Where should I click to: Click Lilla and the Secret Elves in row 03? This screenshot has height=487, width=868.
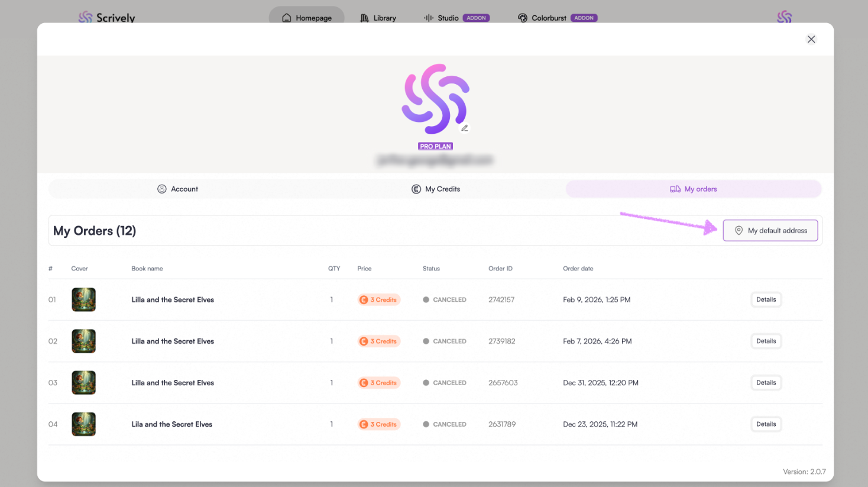173,382
